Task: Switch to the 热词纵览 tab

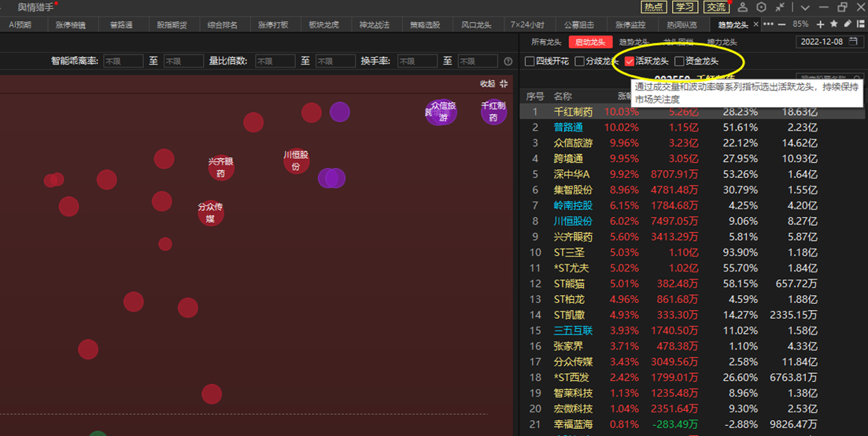Action: [681, 25]
